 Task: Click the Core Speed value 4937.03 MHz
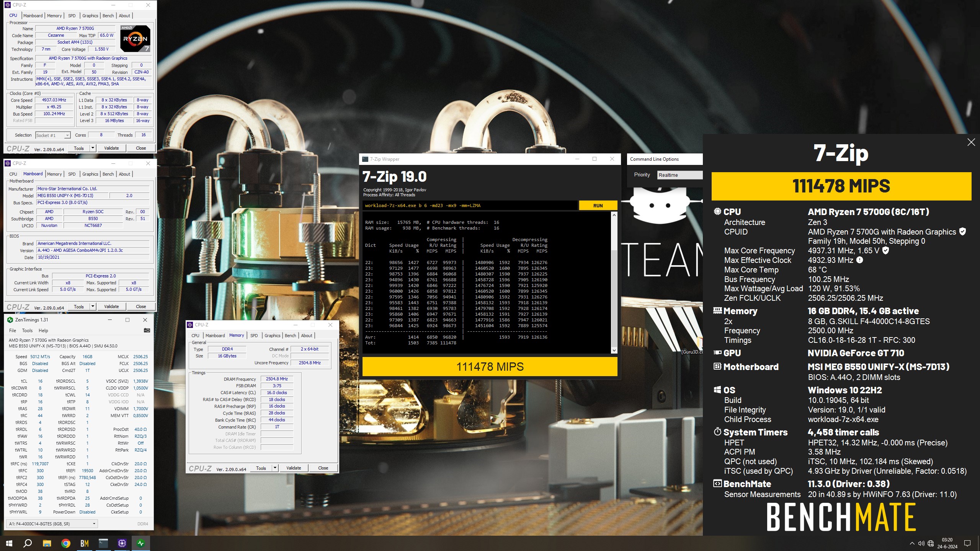54,100
